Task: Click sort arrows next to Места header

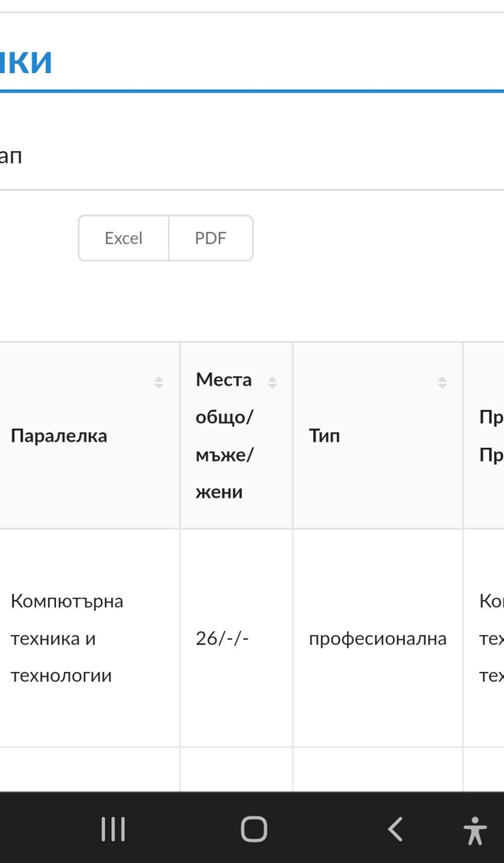Action: click(x=272, y=382)
